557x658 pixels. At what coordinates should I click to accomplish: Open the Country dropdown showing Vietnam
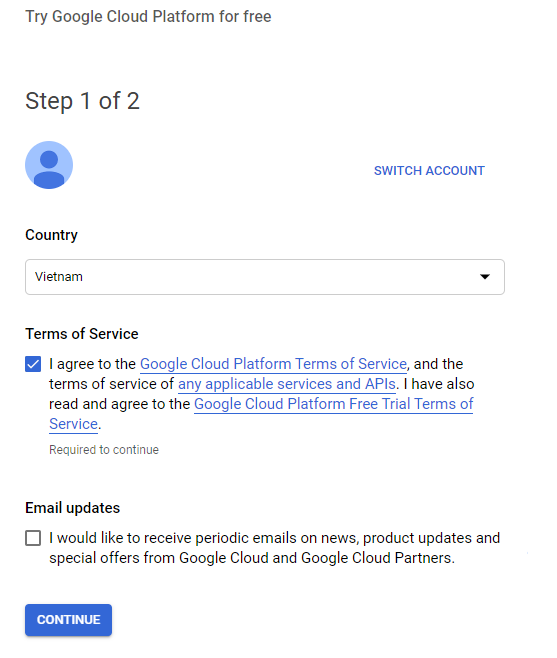[265, 277]
